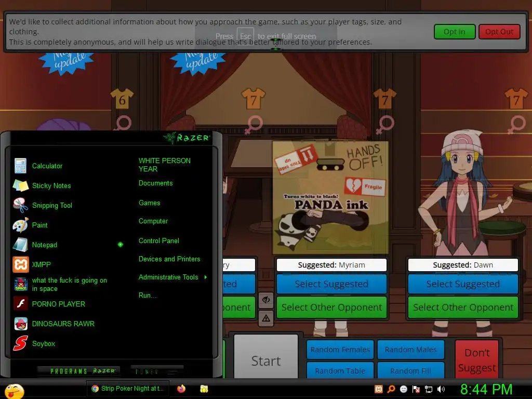This screenshot has height=399, width=532.
Task: Click the warning triangle icon in the game
Action: click(266, 318)
